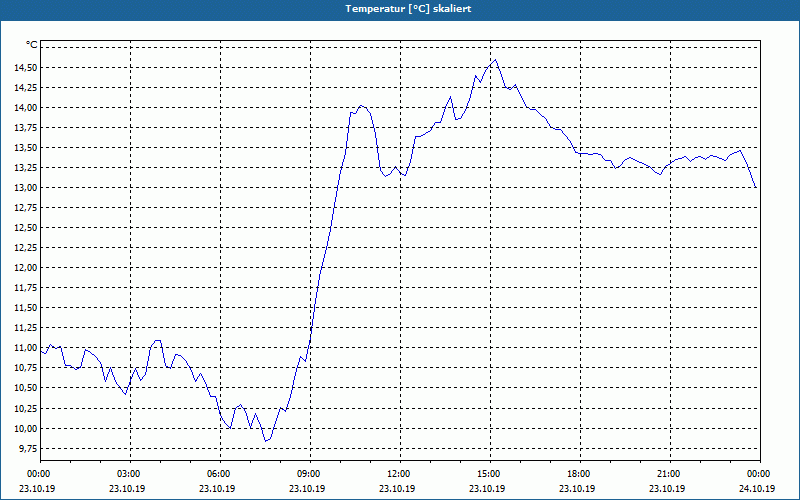
Task: Click the 12,25 y-axis label
Action: tap(24, 247)
